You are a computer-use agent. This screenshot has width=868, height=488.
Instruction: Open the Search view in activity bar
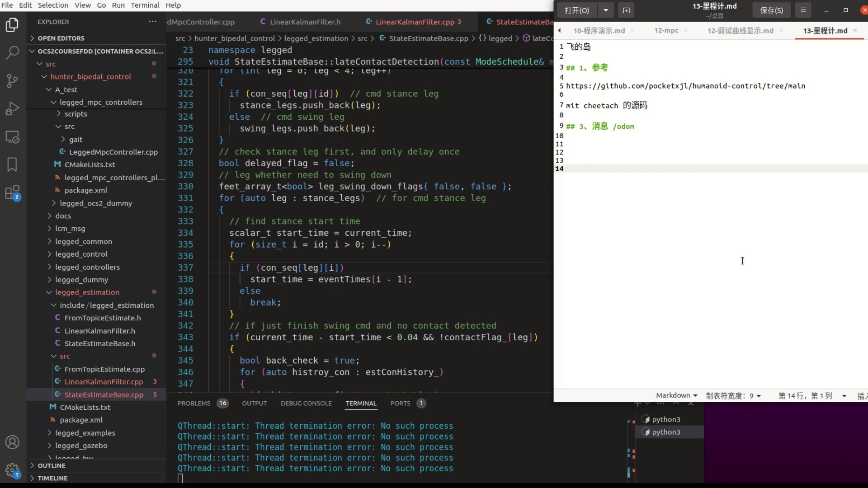12,52
